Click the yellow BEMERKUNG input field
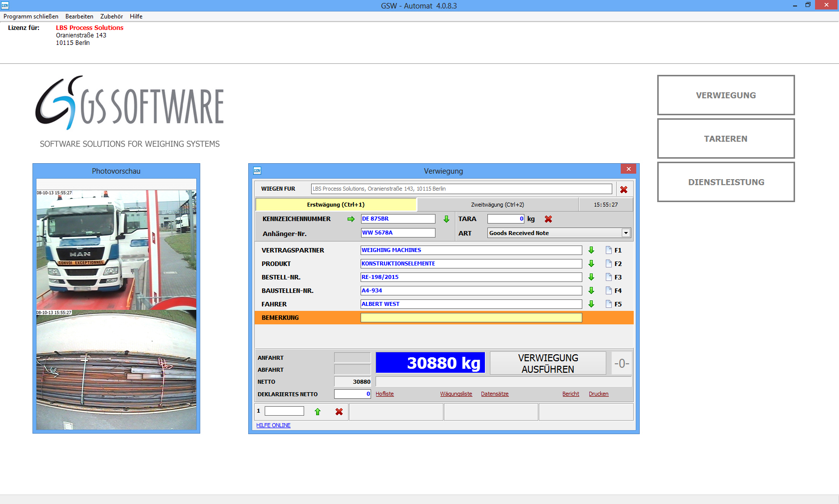Viewport: 839px width, 504px height. [471, 318]
